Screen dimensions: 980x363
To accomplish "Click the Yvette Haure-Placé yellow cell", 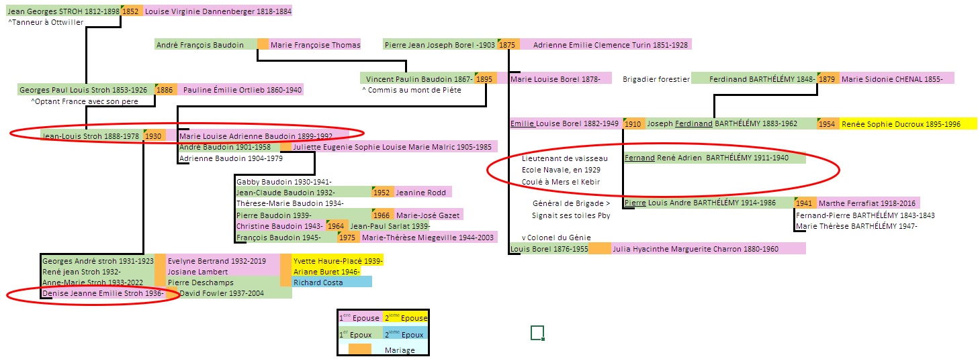I will (x=337, y=260).
